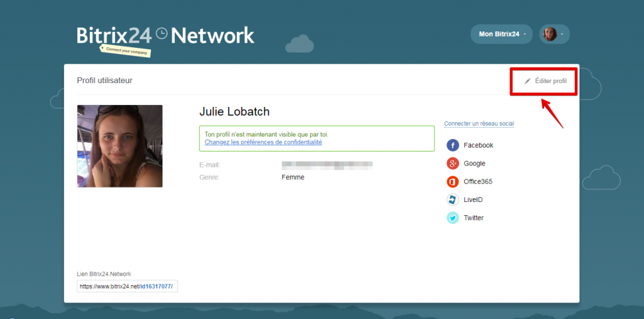Click the LiveID icon
Image resolution: width=644 pixels, height=319 pixels.
[x=453, y=199]
